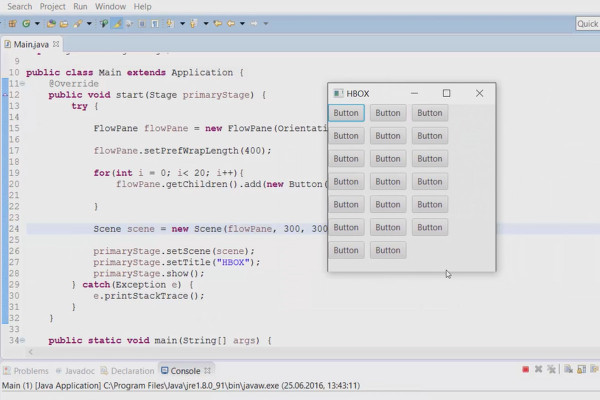Viewport: 600px width, 400px height.
Task: Click the 'public static void main' line
Action: tap(160, 340)
